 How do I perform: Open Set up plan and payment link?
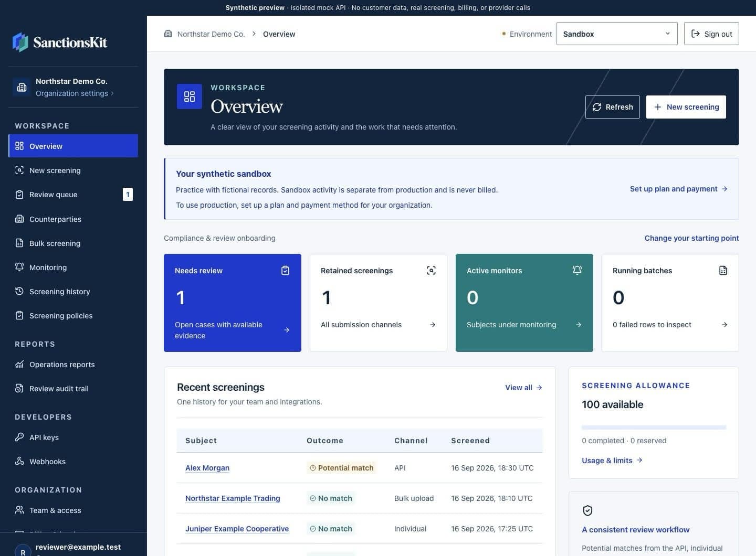678,189
